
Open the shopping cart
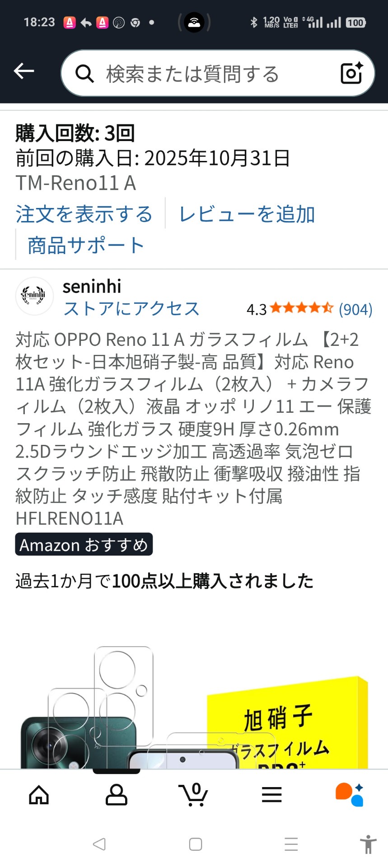[x=194, y=795]
